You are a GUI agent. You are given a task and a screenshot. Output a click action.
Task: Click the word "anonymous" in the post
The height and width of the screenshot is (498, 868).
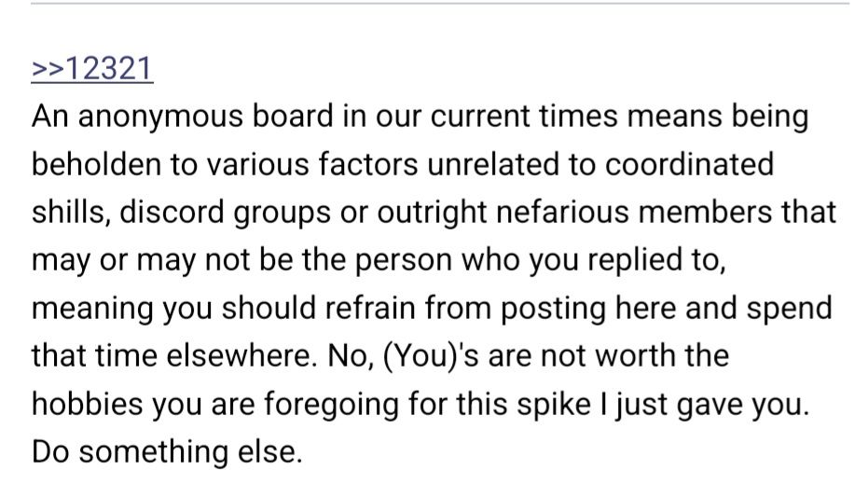[165, 118]
